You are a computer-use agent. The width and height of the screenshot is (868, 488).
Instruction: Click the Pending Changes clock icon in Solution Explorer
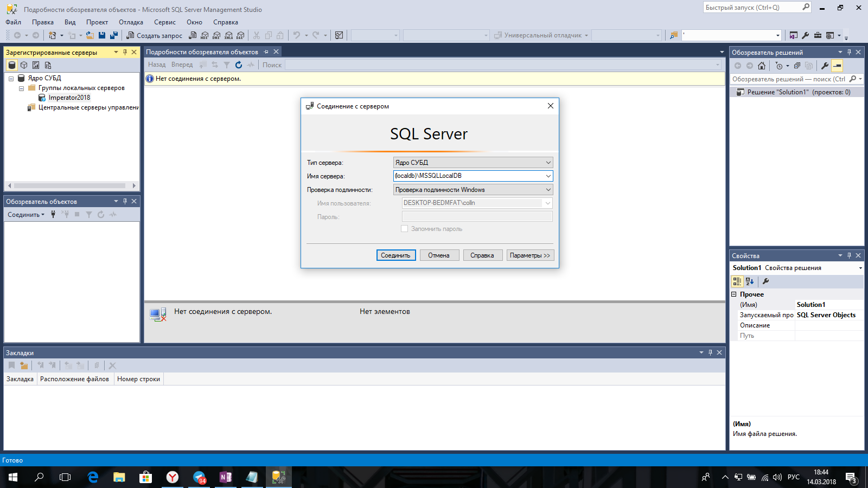point(779,66)
